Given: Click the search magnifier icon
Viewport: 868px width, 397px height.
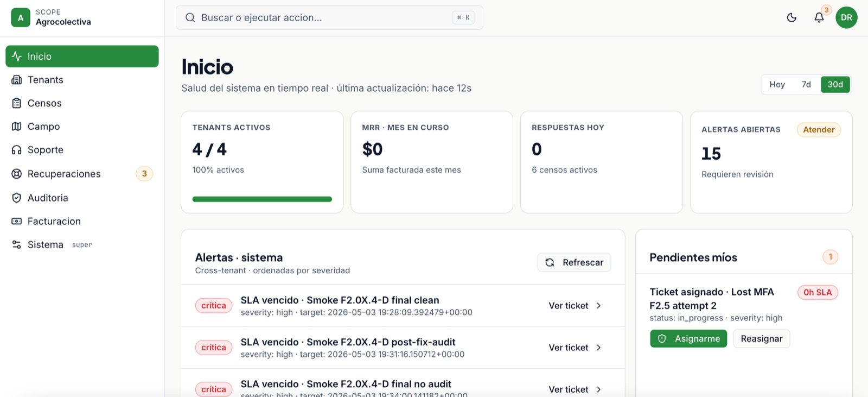Looking at the screenshot, I should click(190, 17).
